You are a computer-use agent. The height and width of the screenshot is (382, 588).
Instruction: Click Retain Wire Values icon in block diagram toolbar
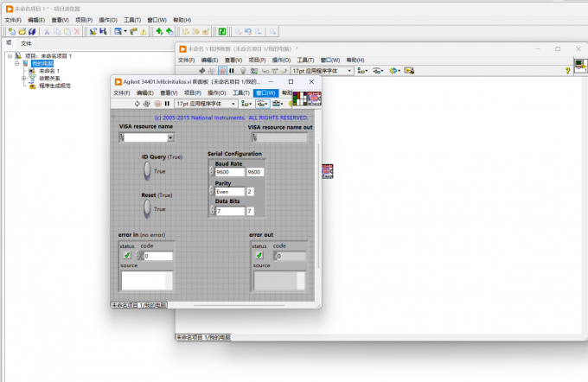(x=254, y=71)
